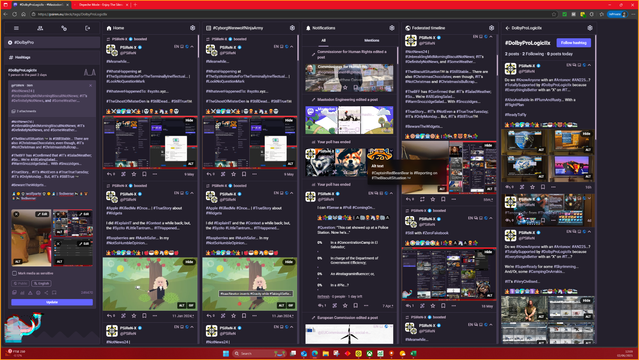639x360 pixels.
Task: Bookmark the #Apple post in the #CyborgWerewolfNinjaArmy column
Action: coord(244,316)
